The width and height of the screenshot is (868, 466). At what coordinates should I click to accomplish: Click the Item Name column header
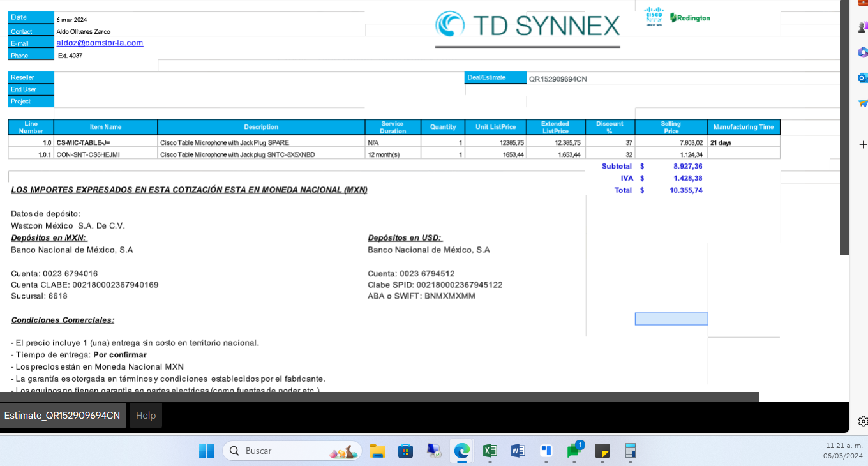pos(105,127)
